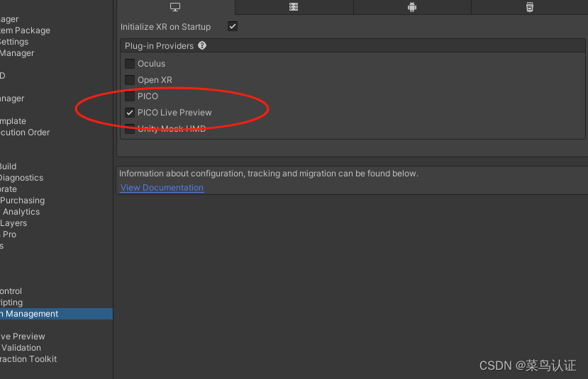Select the Settings entry below Package
This screenshot has height=379, width=588.
click(14, 42)
